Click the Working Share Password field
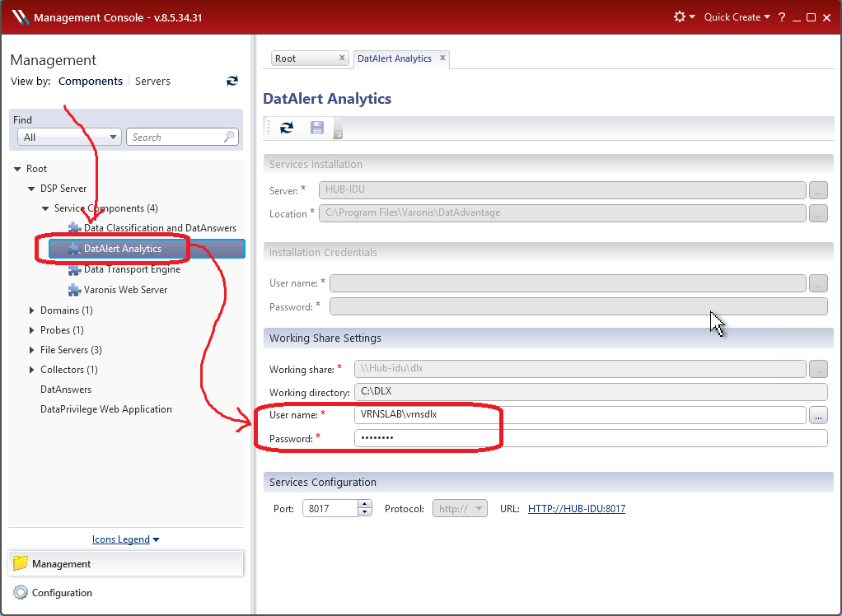The width and height of the screenshot is (842, 616). pos(591,438)
